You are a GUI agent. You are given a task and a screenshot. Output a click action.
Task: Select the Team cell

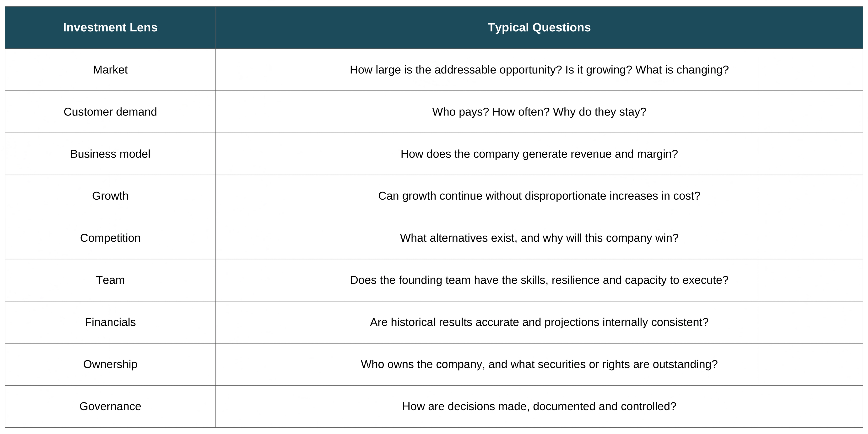click(110, 280)
